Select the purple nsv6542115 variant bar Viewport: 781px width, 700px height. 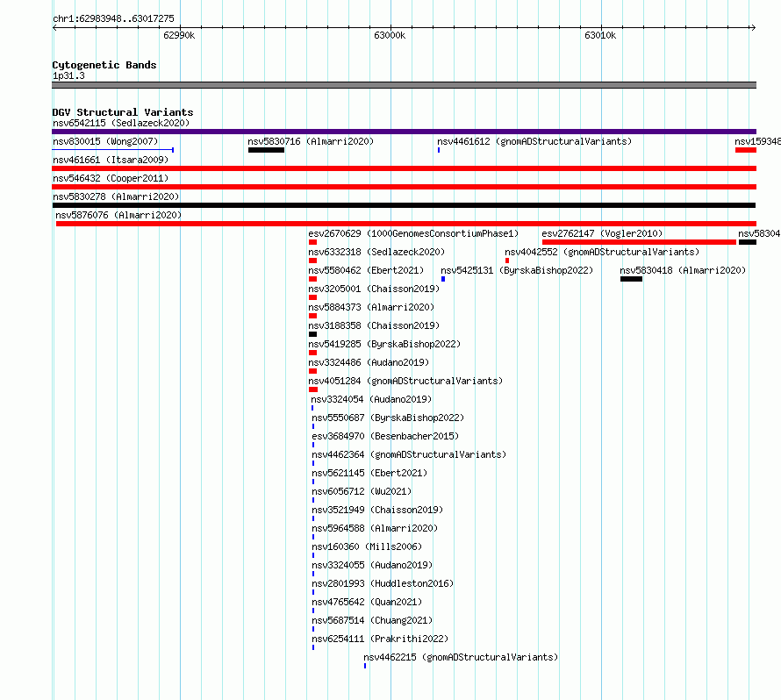pyautogui.click(x=404, y=132)
